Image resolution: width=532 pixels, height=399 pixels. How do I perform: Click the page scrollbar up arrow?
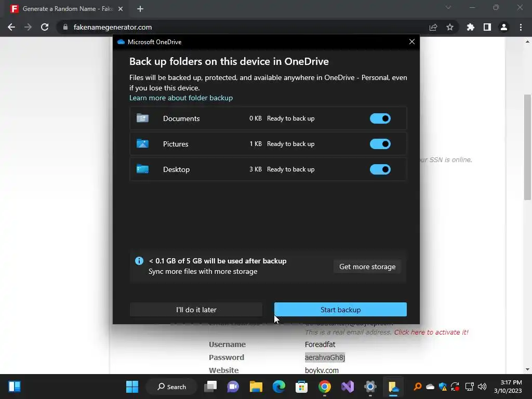pyautogui.click(x=528, y=42)
